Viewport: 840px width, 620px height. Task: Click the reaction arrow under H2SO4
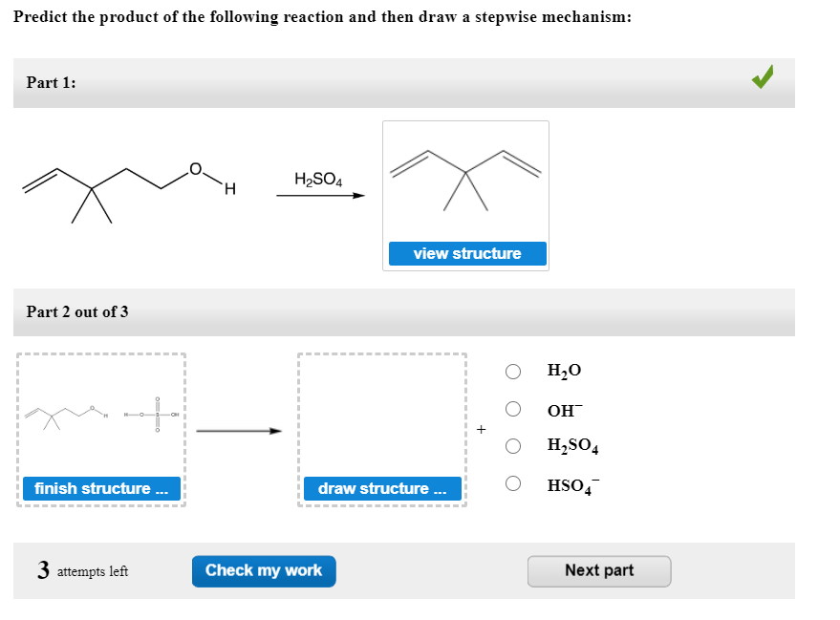(x=321, y=197)
